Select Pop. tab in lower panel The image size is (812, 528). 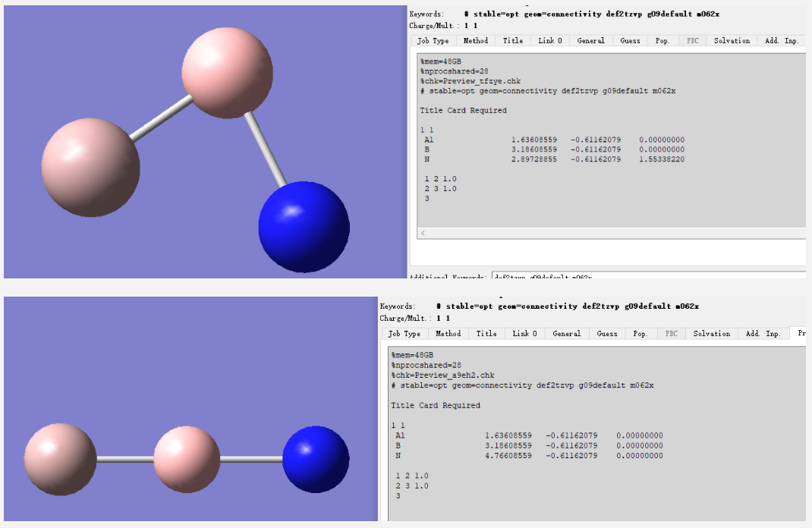pos(640,334)
